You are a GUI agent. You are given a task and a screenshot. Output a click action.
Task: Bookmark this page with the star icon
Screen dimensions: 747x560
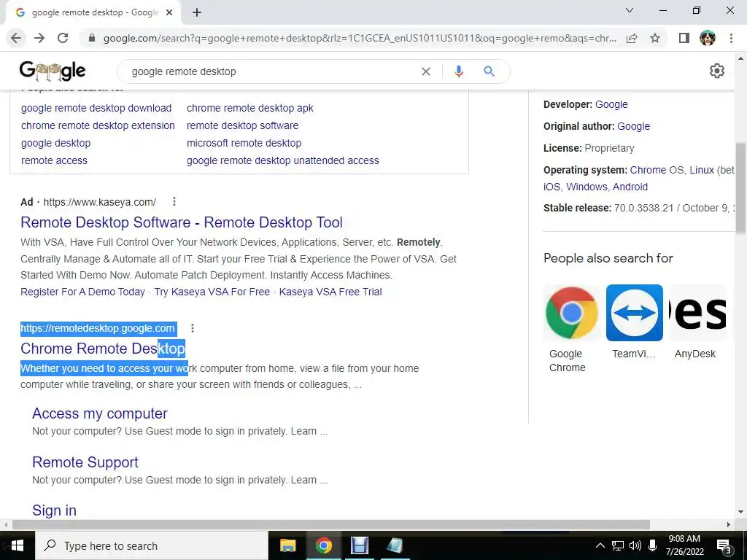pos(655,38)
